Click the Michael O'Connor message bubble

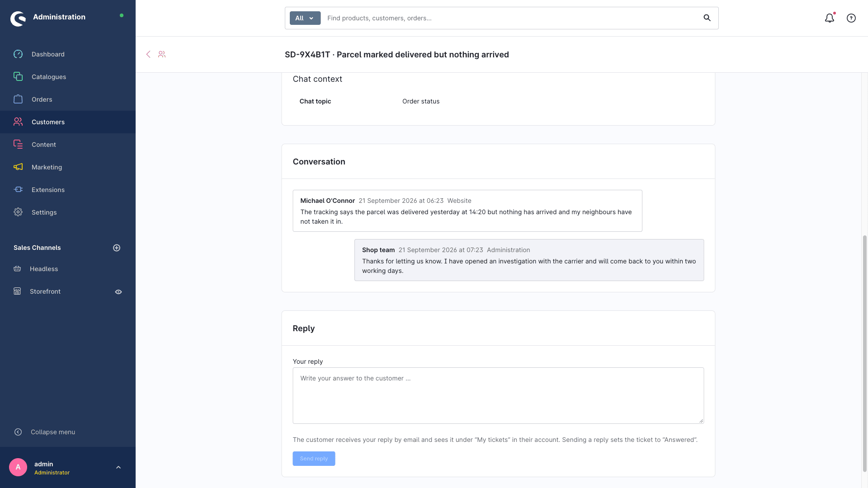tap(467, 211)
